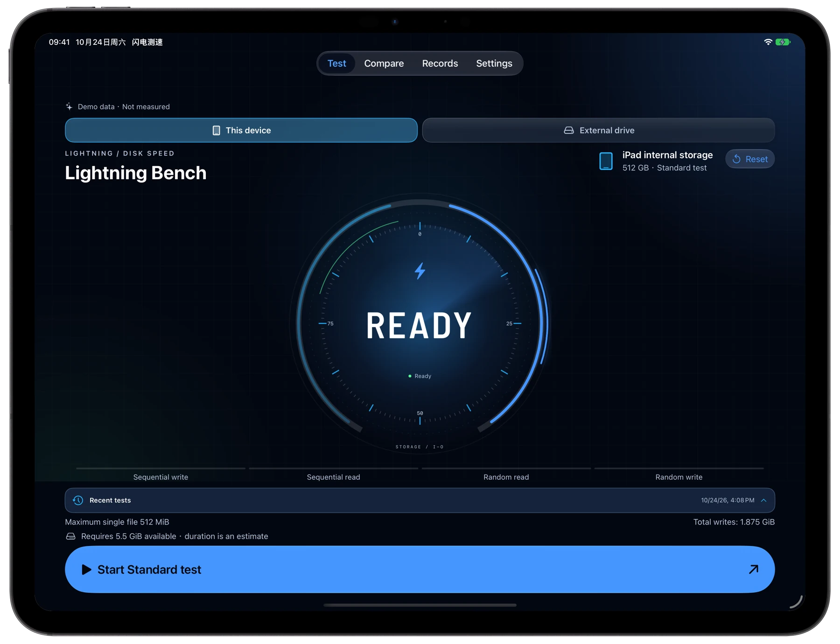Click the Wi-Fi status icon
Viewport: 840px width, 644px height.
[768, 42]
